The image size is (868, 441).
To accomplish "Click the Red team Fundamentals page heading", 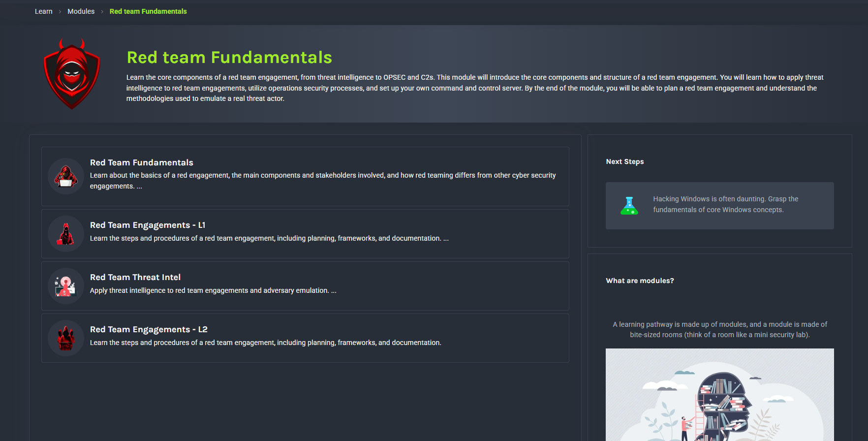I will point(229,57).
